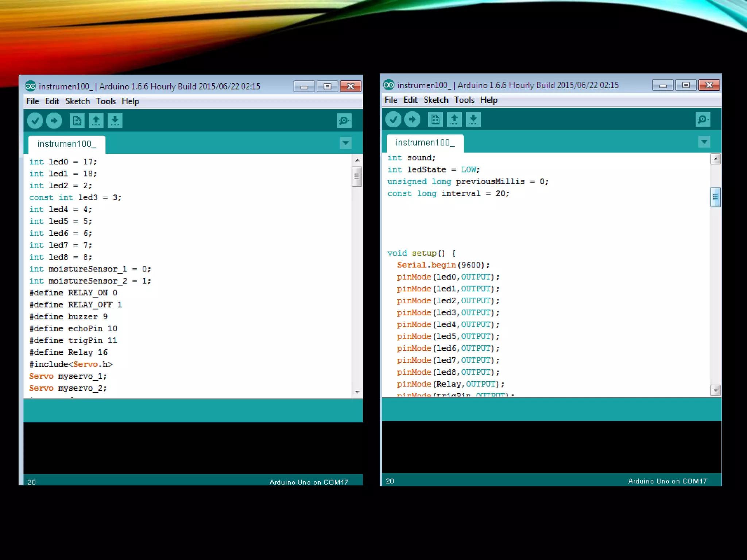This screenshot has height=560, width=747.
Task: Expand tab options dropdown in right window
Action: [704, 141]
